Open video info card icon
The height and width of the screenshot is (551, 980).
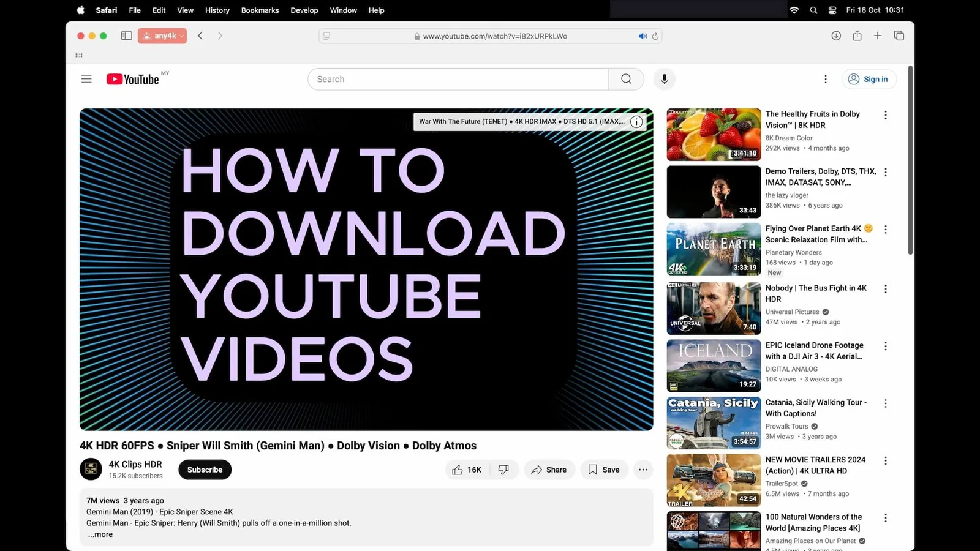[636, 121]
